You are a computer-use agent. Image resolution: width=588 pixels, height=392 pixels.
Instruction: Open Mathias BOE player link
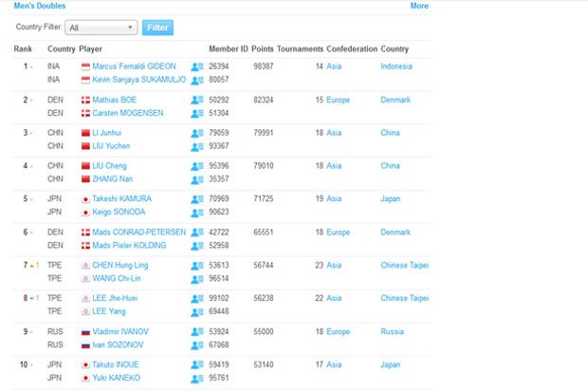[115, 100]
